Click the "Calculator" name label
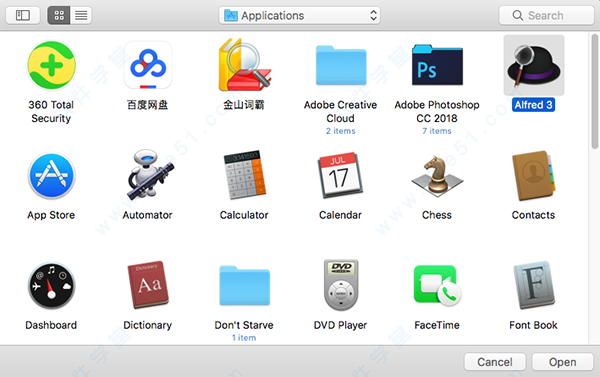The image size is (600, 377). tap(244, 215)
